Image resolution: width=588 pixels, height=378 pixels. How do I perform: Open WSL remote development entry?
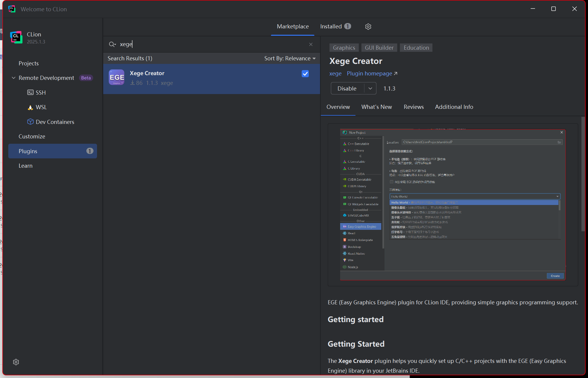pos(41,107)
